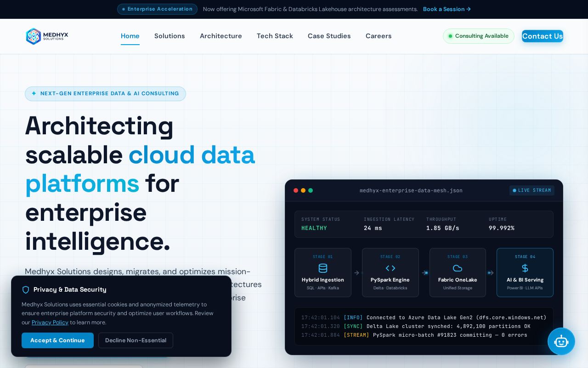Click the Medhyx Solutions logo
588x368 pixels.
[x=47, y=36]
